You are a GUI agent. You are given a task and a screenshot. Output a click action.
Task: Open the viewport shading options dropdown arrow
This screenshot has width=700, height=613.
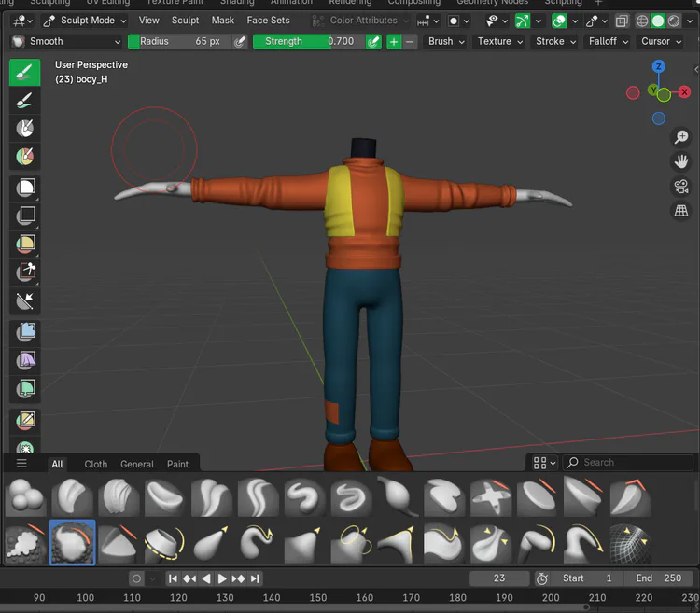690,21
